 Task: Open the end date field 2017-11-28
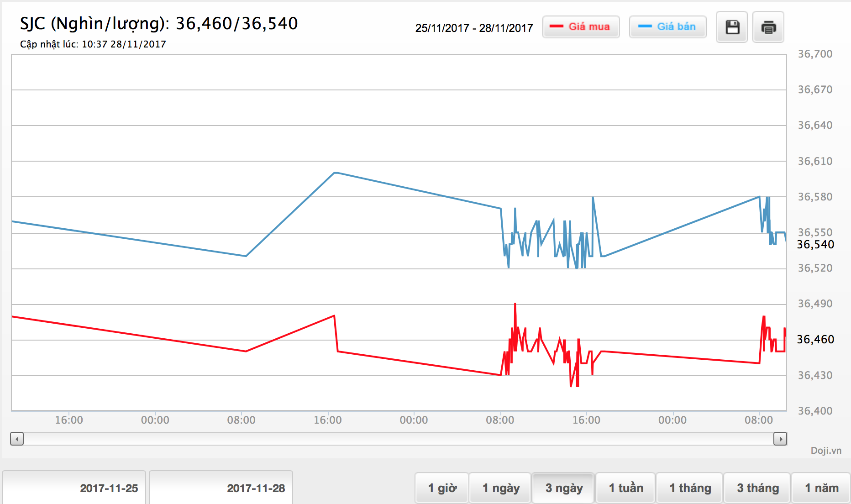pyautogui.click(x=221, y=488)
